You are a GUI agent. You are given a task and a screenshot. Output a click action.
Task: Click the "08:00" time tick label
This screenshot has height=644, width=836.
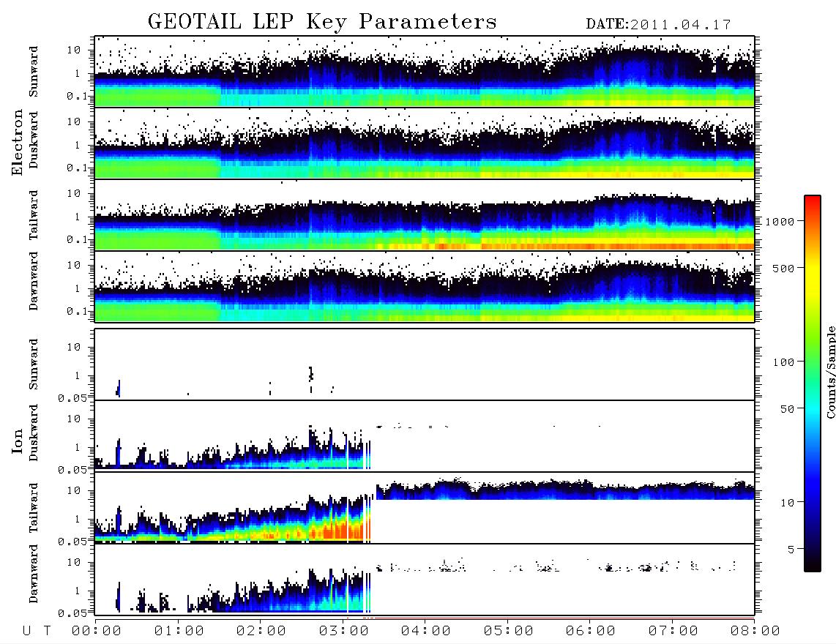755,632
